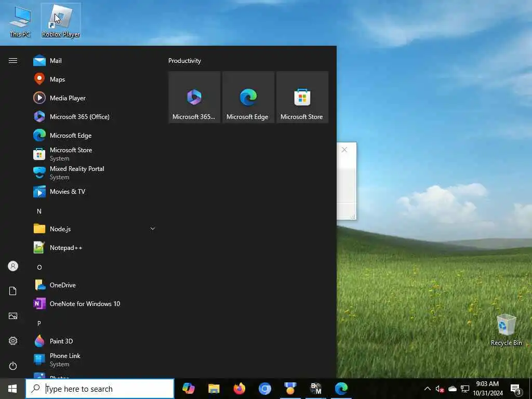Image resolution: width=532 pixels, height=399 pixels.
Task: Open the Microsoft Edge productivity tile
Action: tap(248, 97)
